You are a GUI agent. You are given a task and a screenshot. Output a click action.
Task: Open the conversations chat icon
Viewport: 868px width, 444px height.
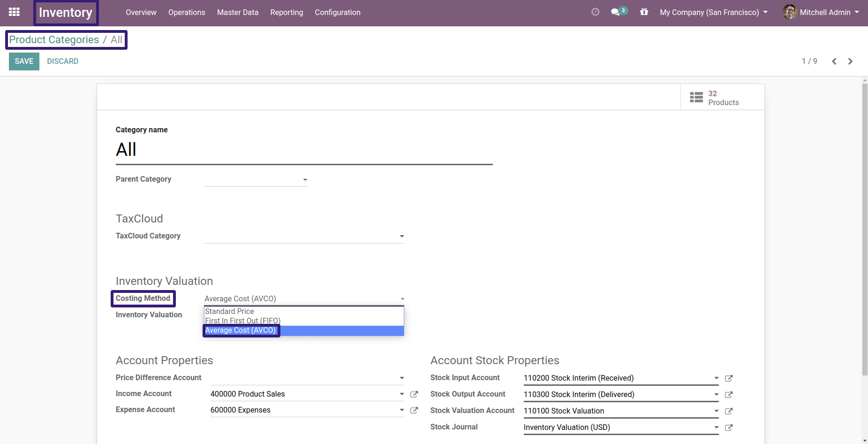pyautogui.click(x=616, y=12)
